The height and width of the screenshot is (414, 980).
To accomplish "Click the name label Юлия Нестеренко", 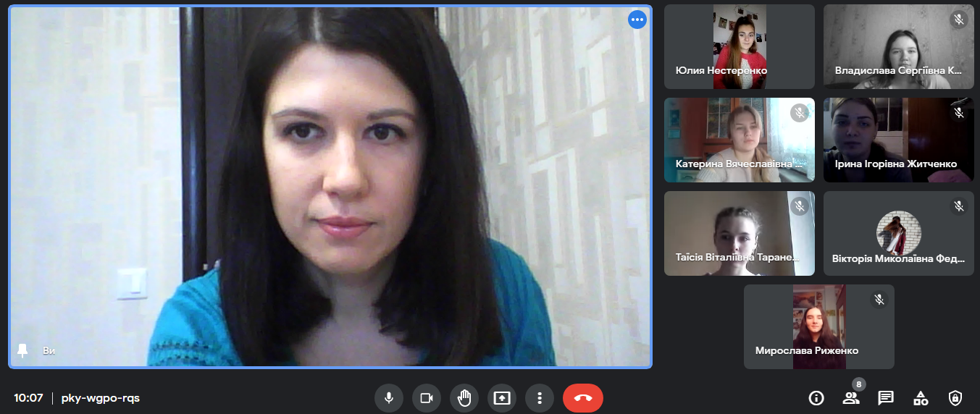I will [721, 71].
